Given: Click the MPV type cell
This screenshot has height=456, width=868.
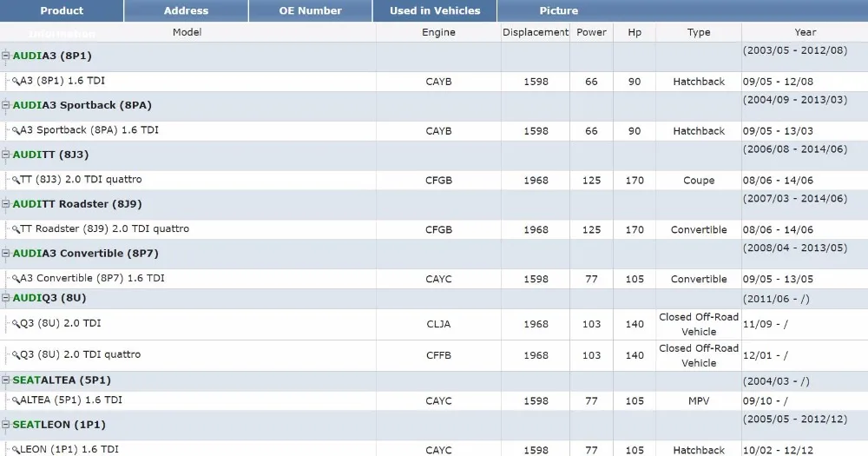Looking at the screenshot, I should click(x=699, y=401).
